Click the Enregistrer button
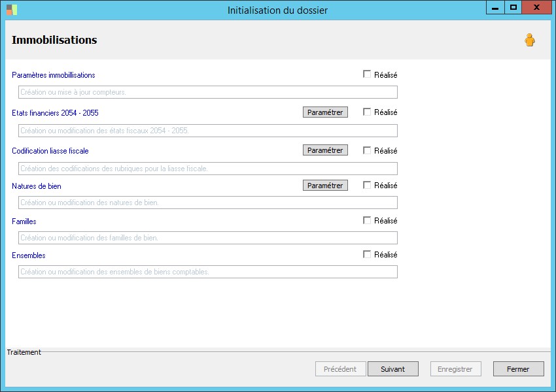This screenshot has height=392, width=556. point(455,369)
